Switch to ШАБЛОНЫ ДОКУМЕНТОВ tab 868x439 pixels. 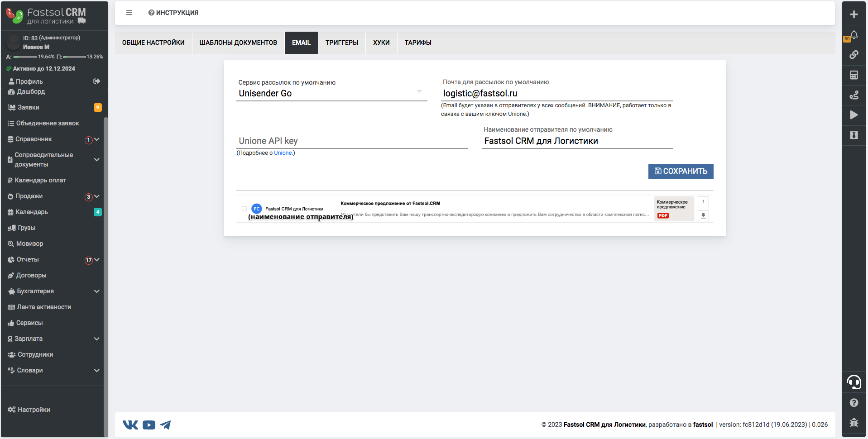pos(238,43)
